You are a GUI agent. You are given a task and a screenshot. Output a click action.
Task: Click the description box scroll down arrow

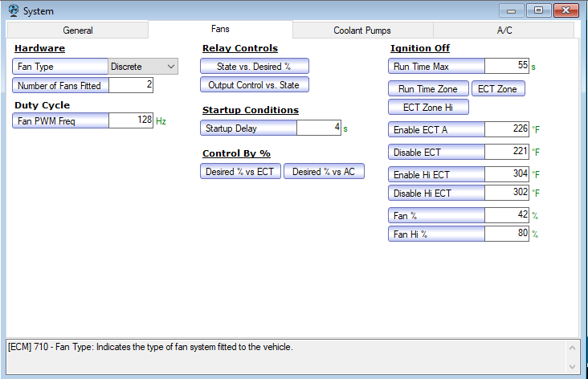click(x=572, y=366)
